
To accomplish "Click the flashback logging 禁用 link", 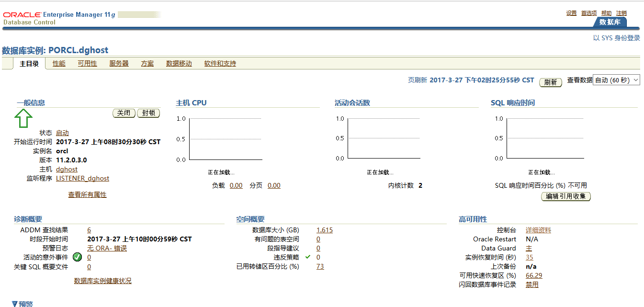I will pyautogui.click(x=532, y=284).
